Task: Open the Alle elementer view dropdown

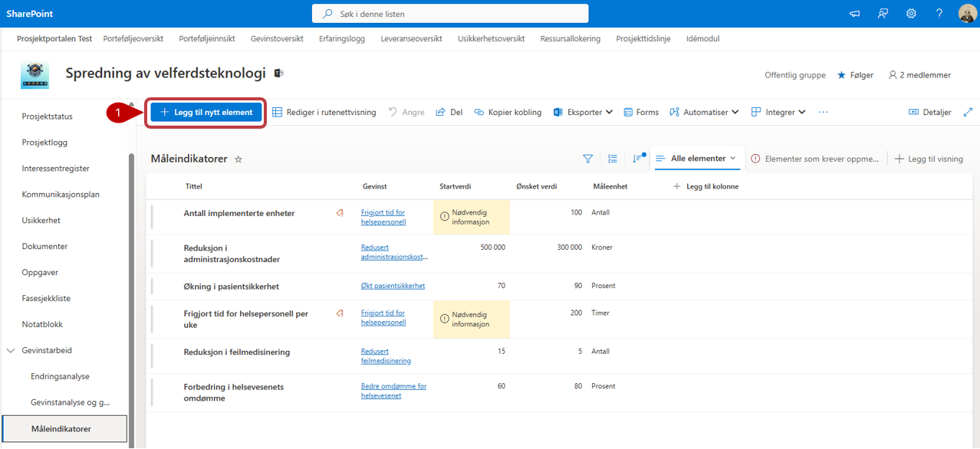Action: [x=696, y=159]
